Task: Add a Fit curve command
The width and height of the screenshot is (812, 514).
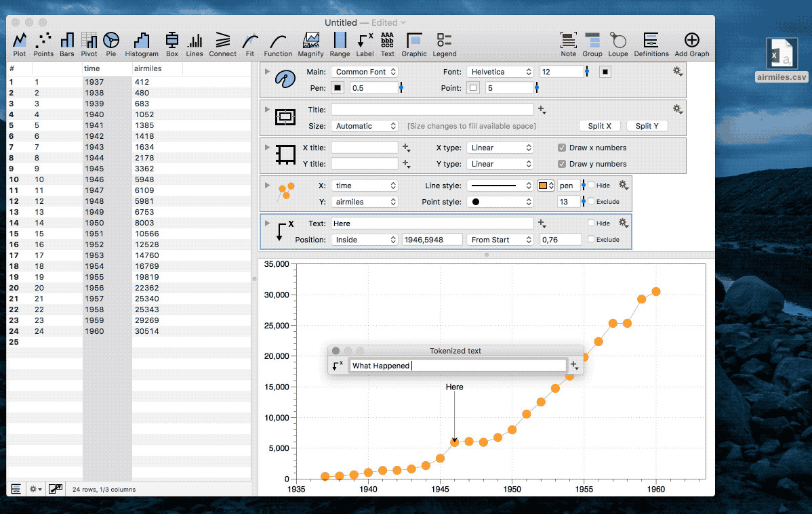Action: click(250, 45)
